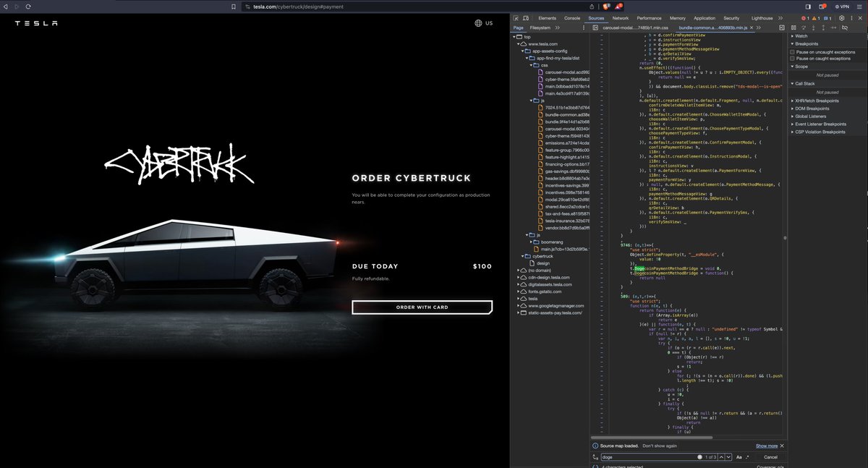The height and width of the screenshot is (468, 868).
Task: Open cyber-theme css file in tree
Action: [566, 80]
